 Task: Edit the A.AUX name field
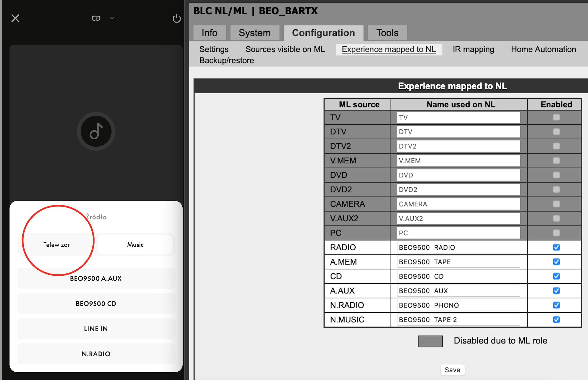459,291
